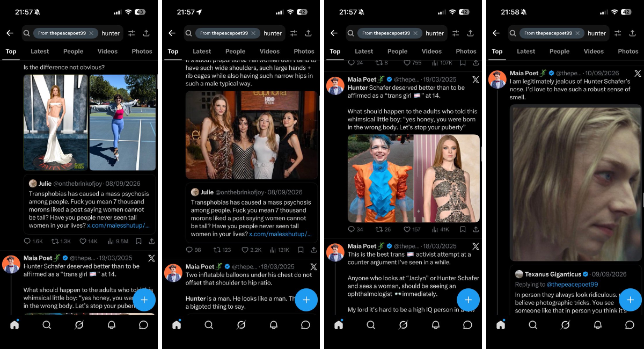
Task: Remove 'From thepeacepoet99' chip on the 21:58 screen
Action: (576, 33)
